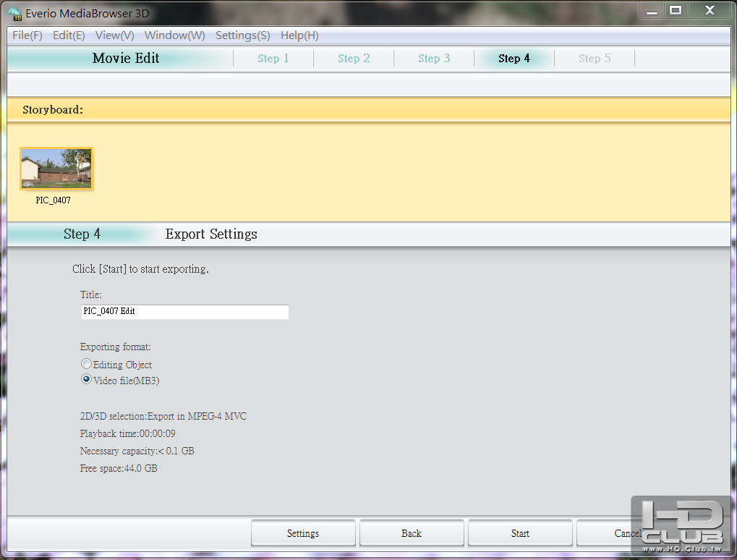Select the Step 4 tab

[x=514, y=59]
